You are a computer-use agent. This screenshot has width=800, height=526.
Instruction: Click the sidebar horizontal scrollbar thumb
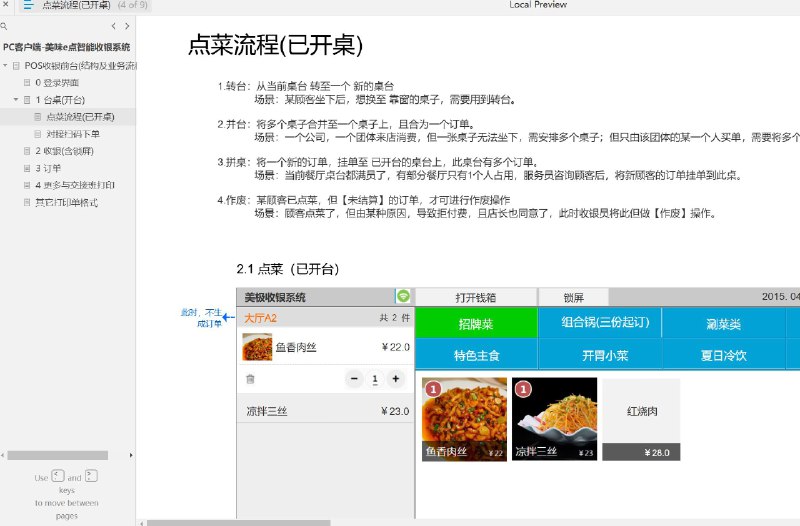click(x=58, y=455)
